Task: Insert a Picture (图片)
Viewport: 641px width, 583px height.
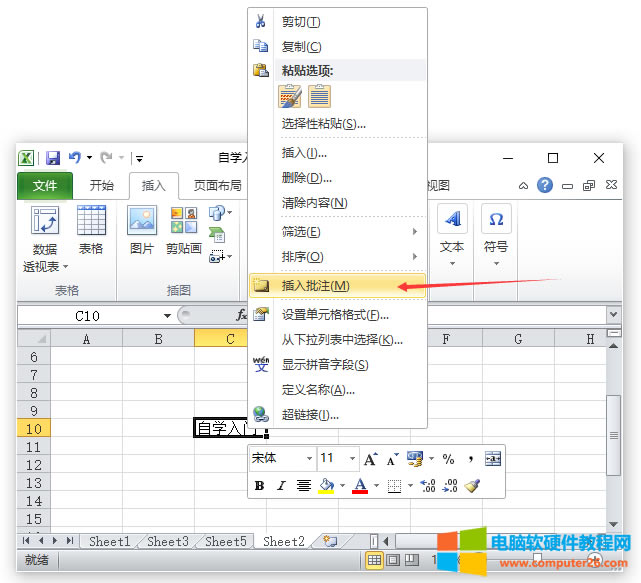Action: point(141,230)
